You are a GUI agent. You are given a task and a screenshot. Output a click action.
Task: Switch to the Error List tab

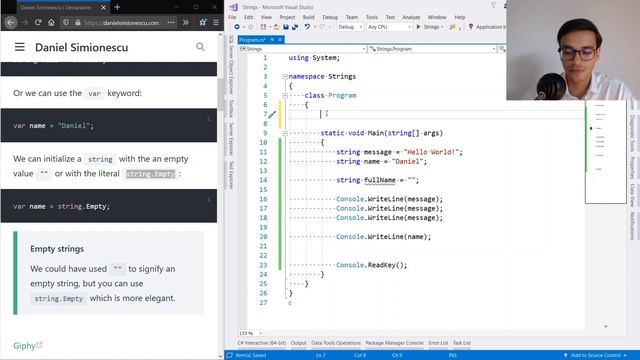(x=438, y=343)
